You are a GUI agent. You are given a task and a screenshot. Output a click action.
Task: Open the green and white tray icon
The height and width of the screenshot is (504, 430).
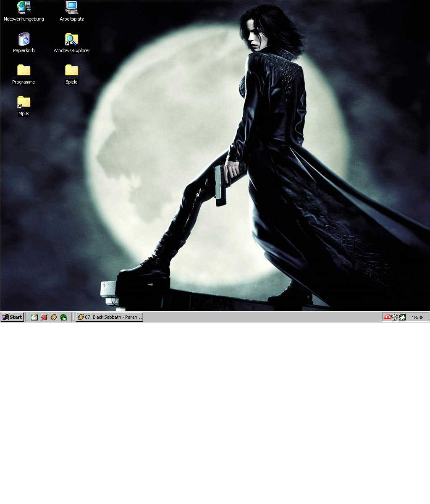pyautogui.click(x=402, y=317)
